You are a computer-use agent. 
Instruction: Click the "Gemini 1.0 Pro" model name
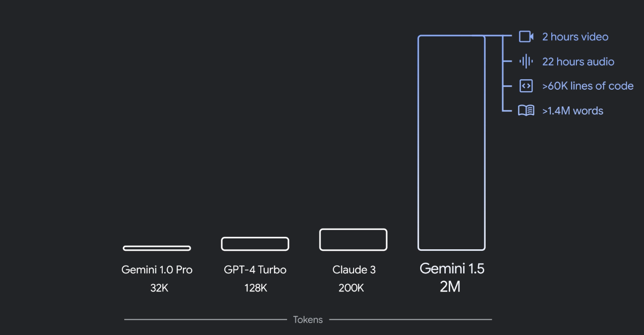pyautogui.click(x=157, y=270)
